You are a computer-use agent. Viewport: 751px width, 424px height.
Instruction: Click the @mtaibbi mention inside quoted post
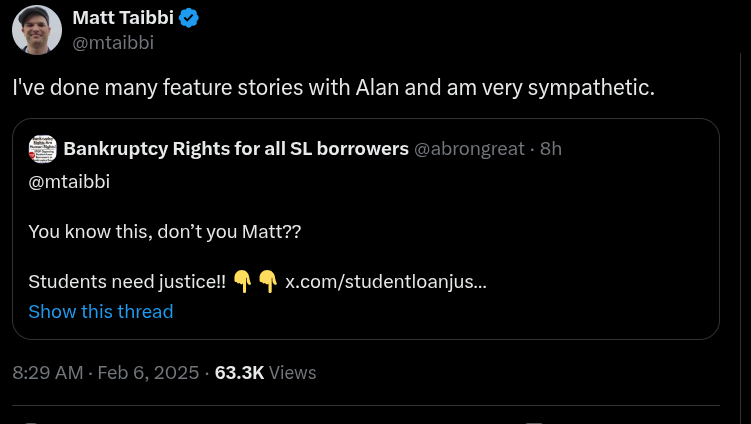(x=69, y=181)
